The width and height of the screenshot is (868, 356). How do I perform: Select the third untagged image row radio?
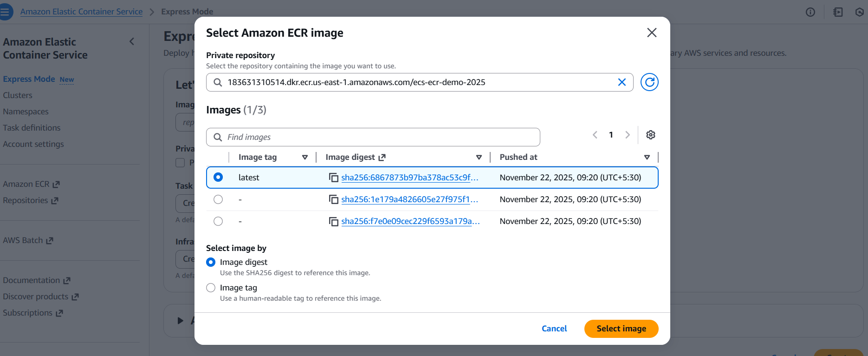click(218, 221)
